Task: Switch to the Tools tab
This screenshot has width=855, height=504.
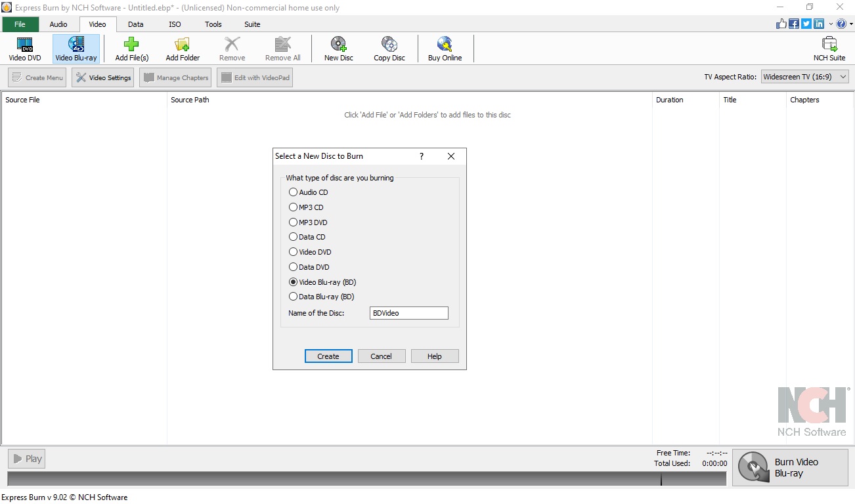Action: pos(213,24)
